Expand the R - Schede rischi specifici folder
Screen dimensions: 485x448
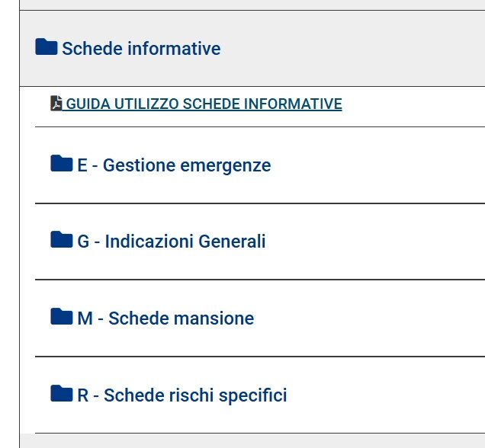[x=182, y=395]
